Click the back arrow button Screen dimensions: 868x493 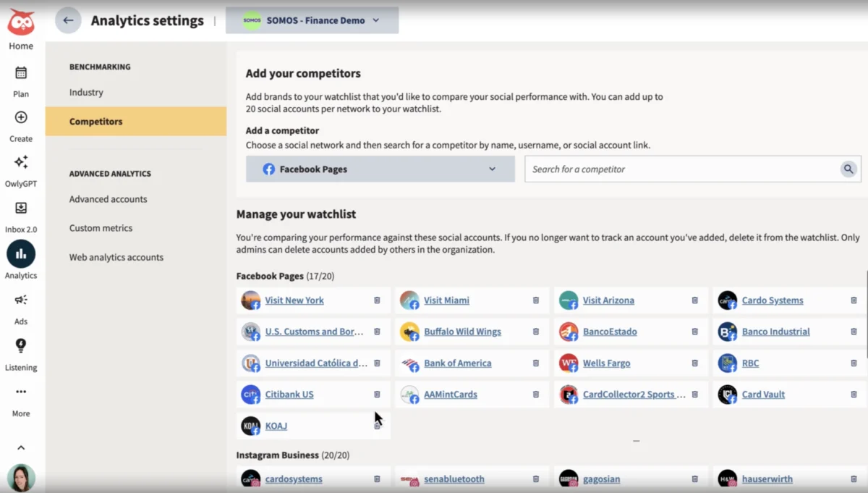(x=68, y=20)
